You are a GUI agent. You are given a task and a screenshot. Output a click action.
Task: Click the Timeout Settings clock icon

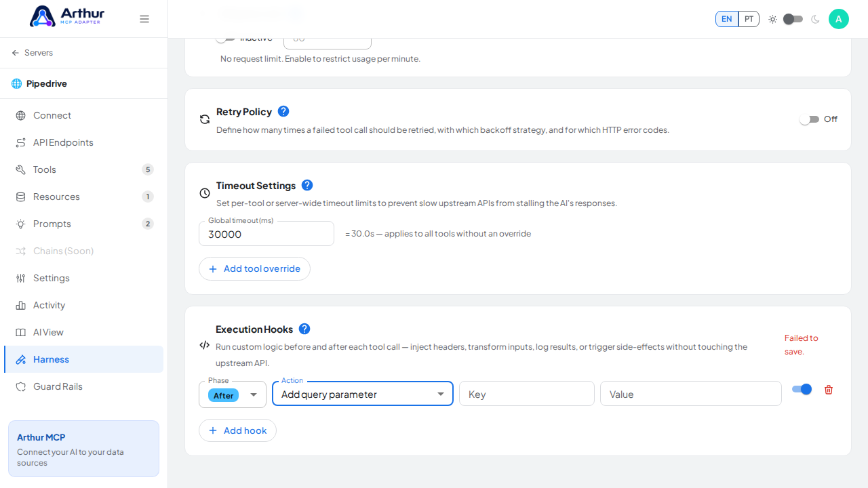[x=205, y=193]
